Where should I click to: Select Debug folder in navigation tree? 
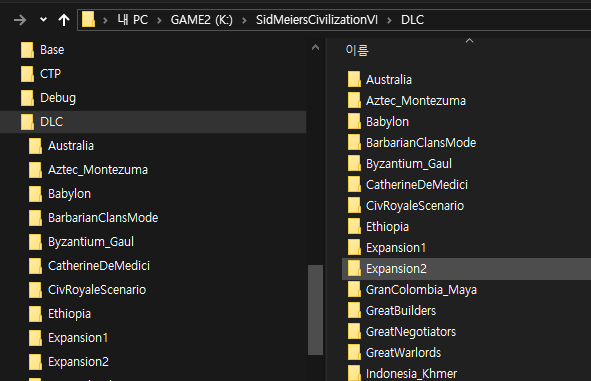58,98
